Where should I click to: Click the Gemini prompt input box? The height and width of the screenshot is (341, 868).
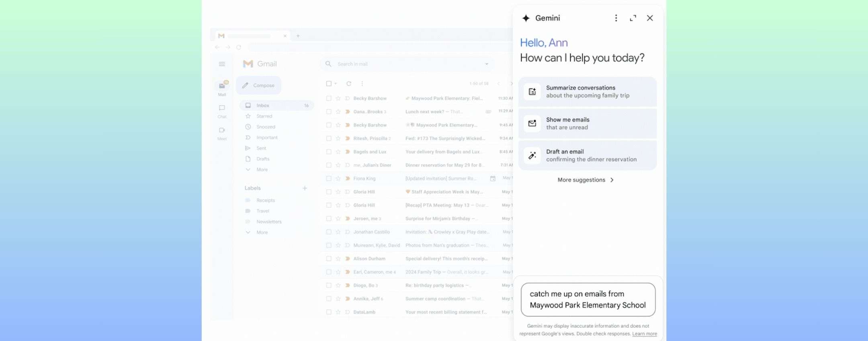[x=588, y=300]
